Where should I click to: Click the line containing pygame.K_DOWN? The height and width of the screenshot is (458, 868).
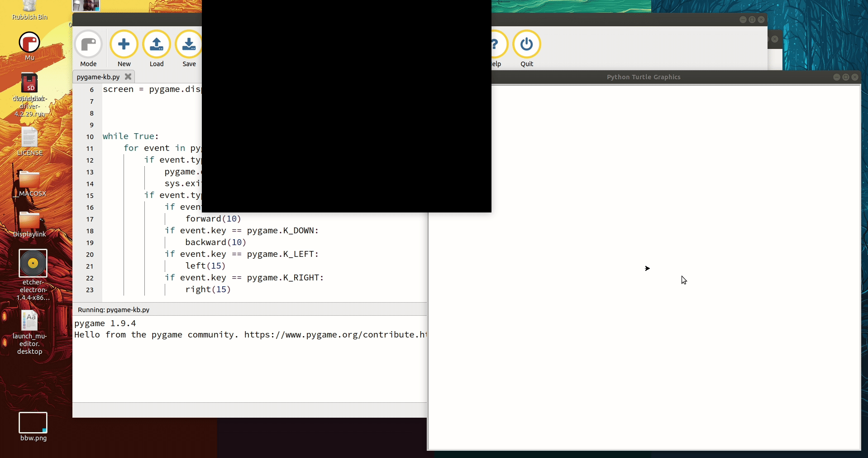(x=242, y=231)
